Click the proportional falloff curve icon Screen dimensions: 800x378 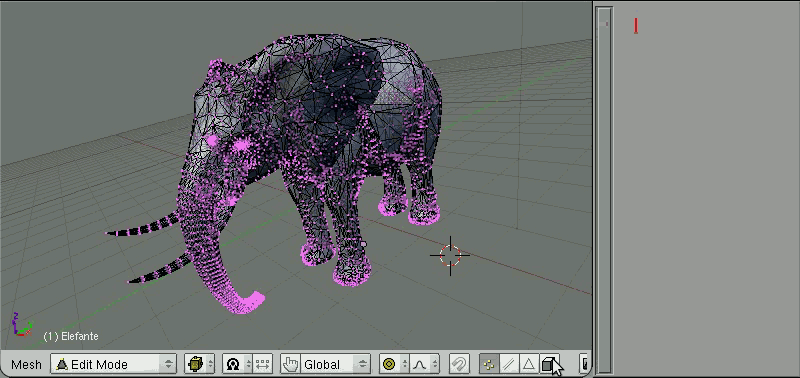coord(420,364)
